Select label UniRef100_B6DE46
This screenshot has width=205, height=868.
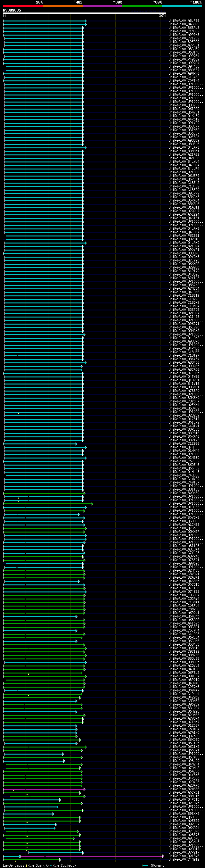coord(184,465)
